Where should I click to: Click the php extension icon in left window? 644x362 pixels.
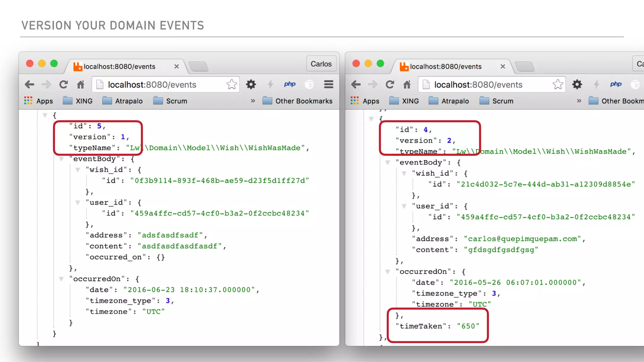[x=290, y=84]
